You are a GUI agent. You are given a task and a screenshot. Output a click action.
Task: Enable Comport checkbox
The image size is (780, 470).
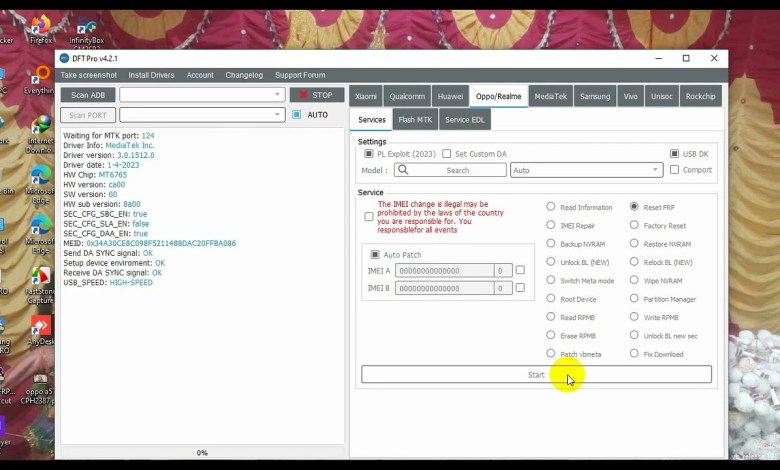(x=675, y=170)
